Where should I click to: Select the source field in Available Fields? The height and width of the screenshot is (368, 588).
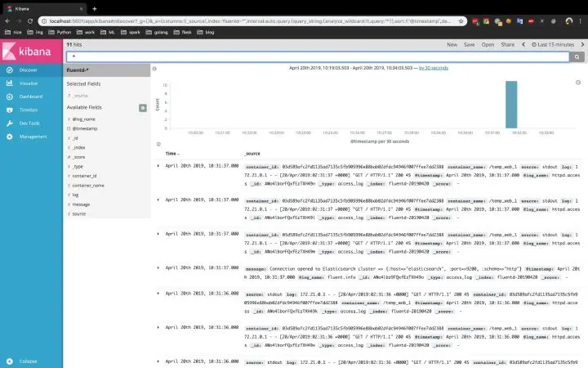(78, 213)
